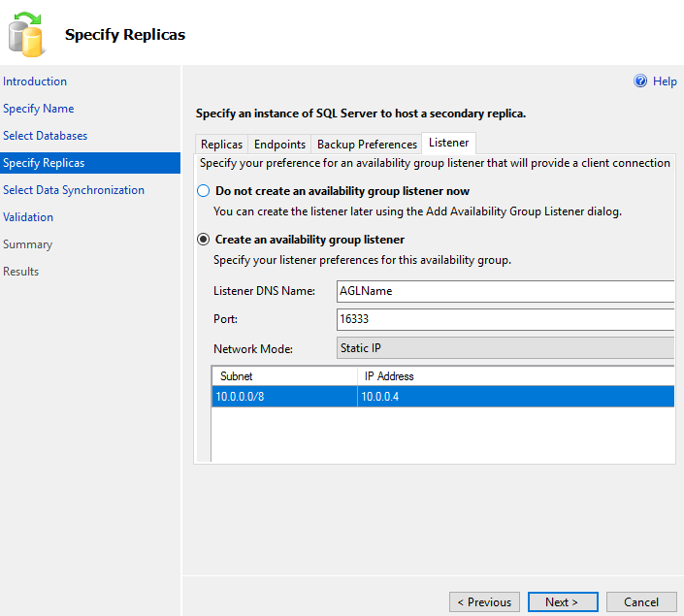This screenshot has width=684, height=616.
Task: Select 'Do not create an availability group listener now'
Action: [x=204, y=191]
